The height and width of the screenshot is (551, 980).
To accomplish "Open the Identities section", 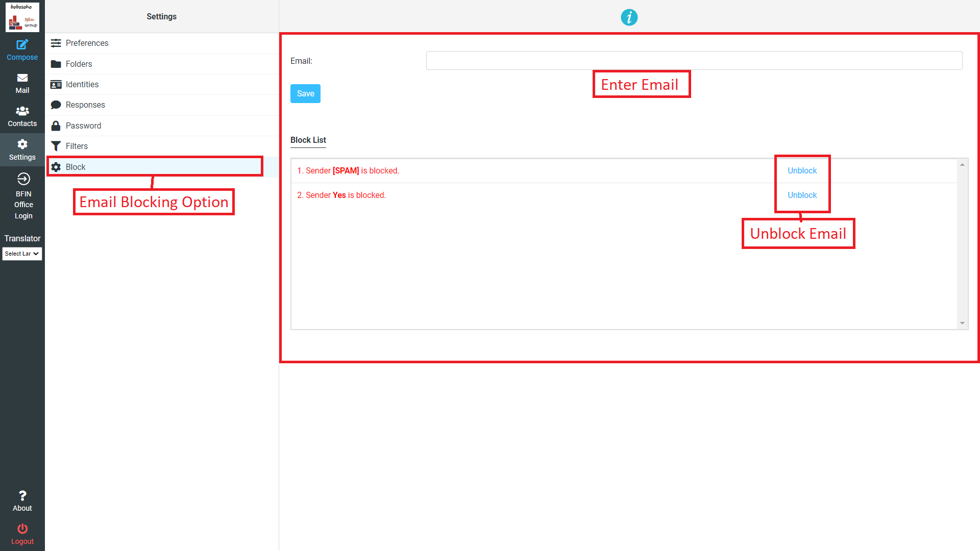I will 82,85.
